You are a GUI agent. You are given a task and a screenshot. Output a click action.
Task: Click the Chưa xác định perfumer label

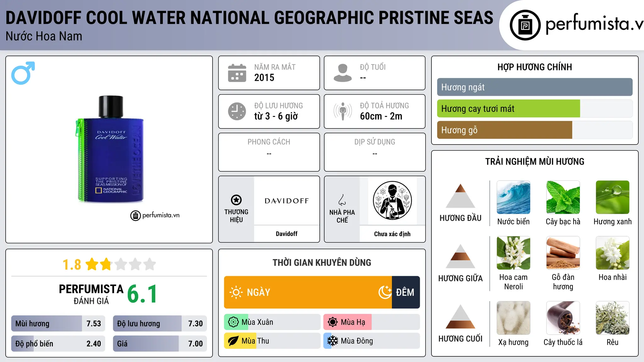[392, 234]
